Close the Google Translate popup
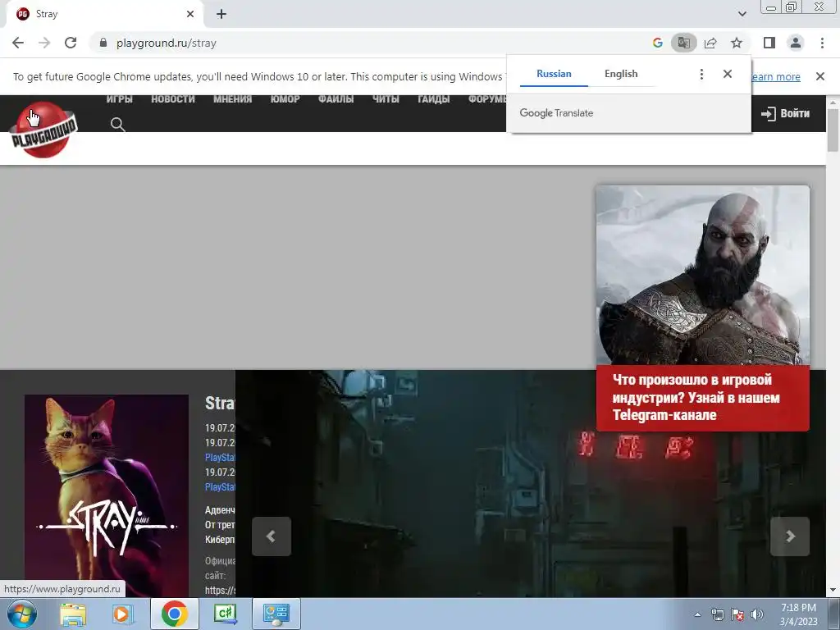 pos(727,74)
